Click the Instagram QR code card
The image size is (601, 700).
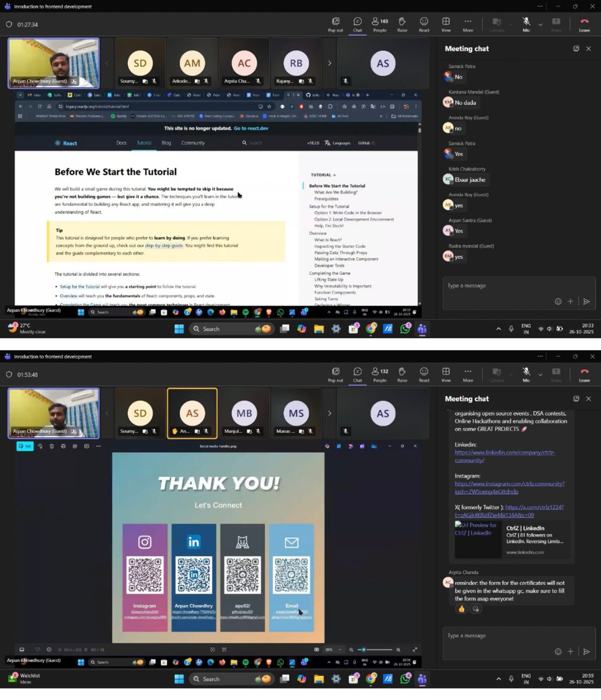point(145,577)
